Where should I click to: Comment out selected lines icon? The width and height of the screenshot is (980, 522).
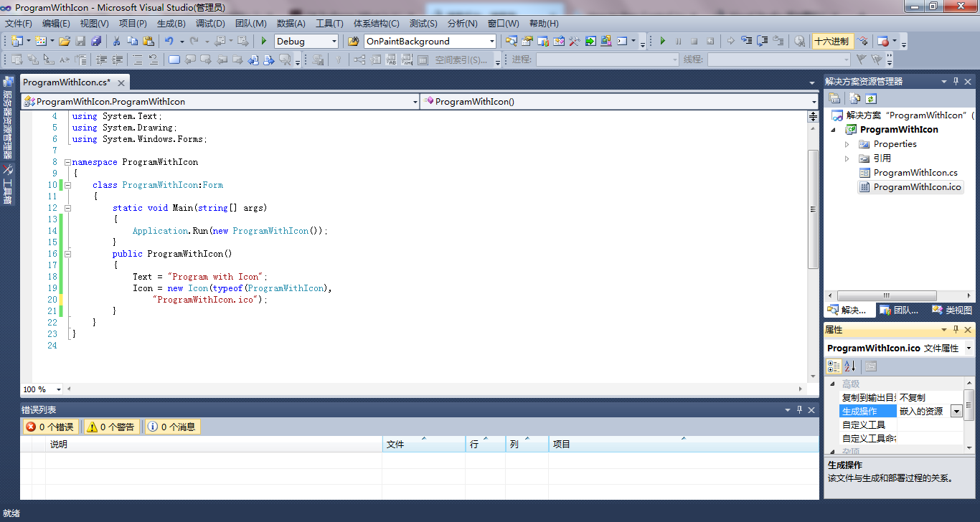tap(136, 60)
